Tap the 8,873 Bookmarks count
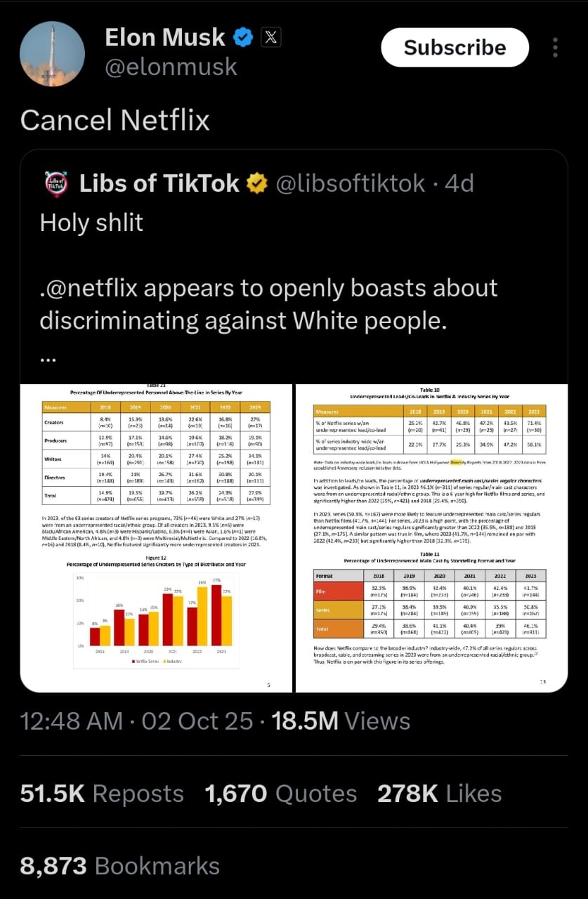This screenshot has width=588, height=899. pos(119,865)
